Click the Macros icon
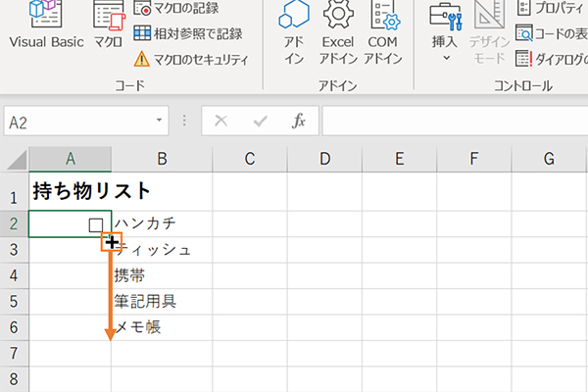588x392 pixels. click(108, 27)
